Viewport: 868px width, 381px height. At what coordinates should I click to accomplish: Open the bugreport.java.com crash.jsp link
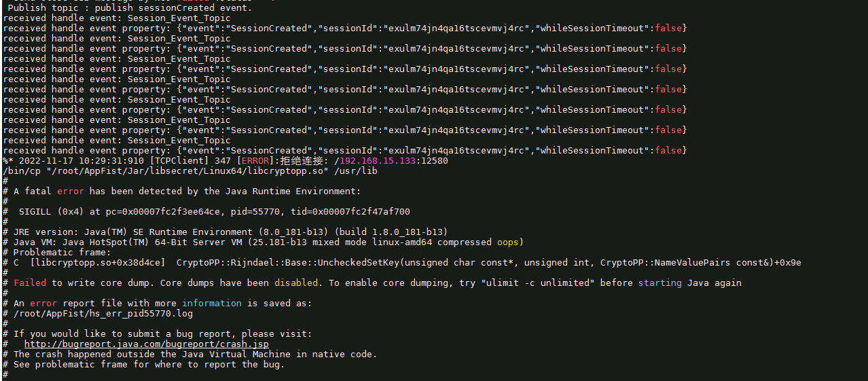(x=146, y=344)
